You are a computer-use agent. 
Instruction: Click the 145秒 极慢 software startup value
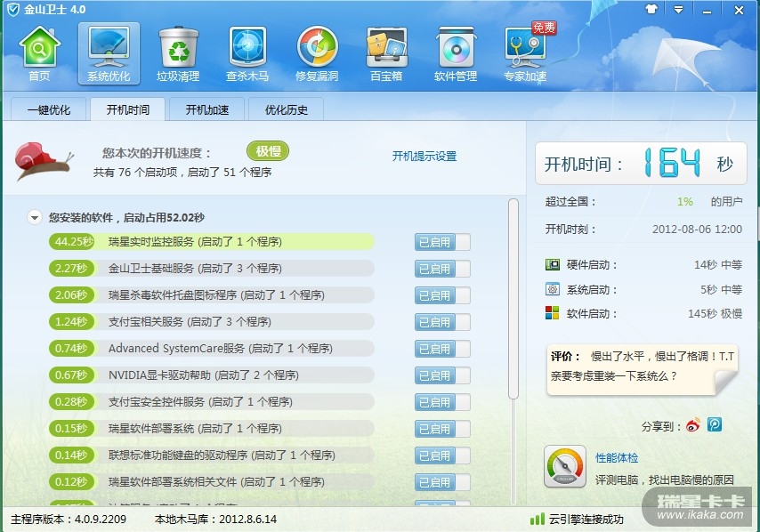715,313
